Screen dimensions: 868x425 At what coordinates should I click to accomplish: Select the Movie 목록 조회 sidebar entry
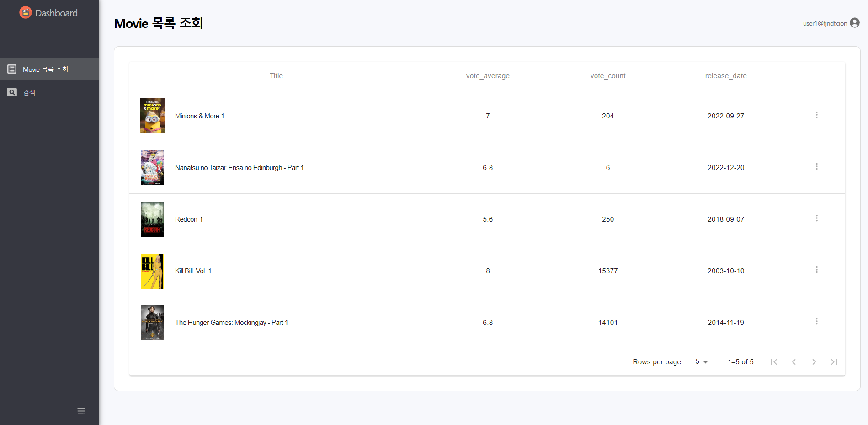(45, 69)
